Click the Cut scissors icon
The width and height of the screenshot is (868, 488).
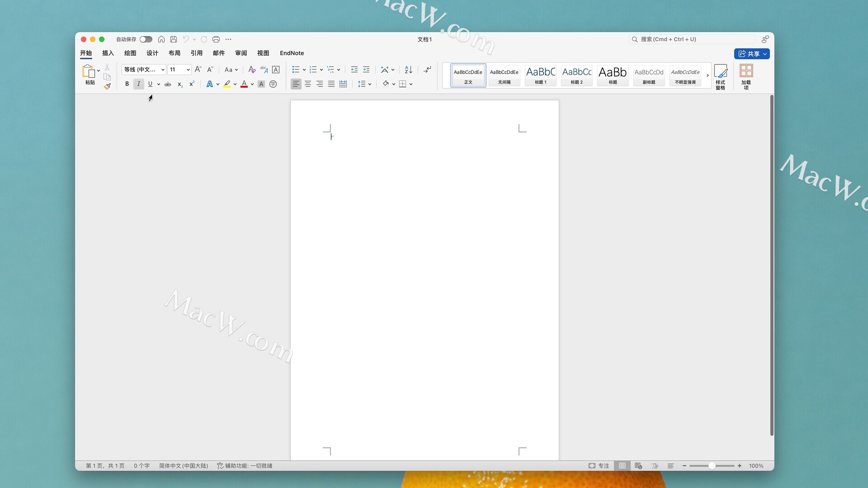(x=107, y=67)
